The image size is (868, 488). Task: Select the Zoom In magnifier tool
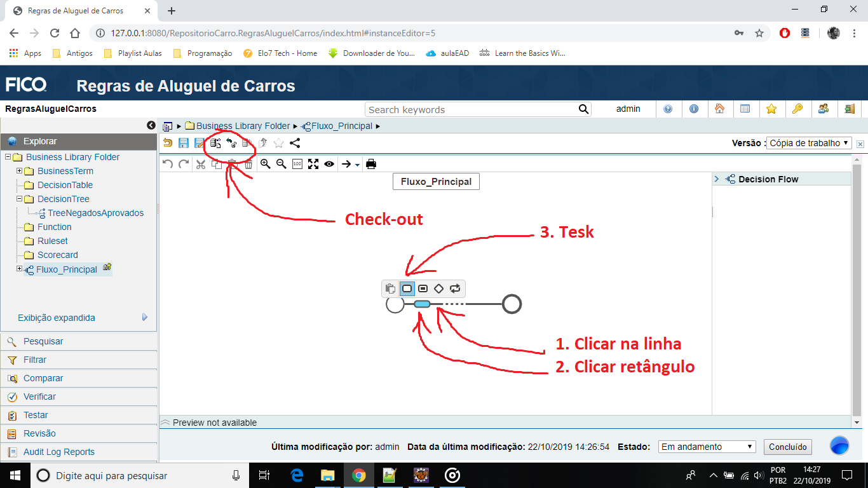click(x=265, y=164)
